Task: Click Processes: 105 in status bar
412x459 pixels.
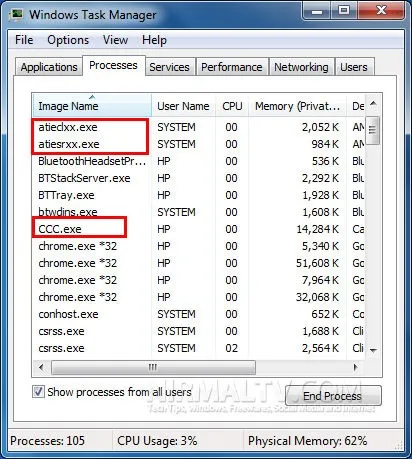Action: coord(47,441)
